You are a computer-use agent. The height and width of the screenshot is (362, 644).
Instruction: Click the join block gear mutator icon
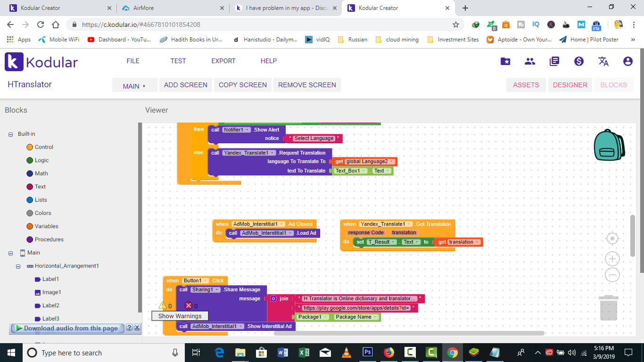click(273, 299)
